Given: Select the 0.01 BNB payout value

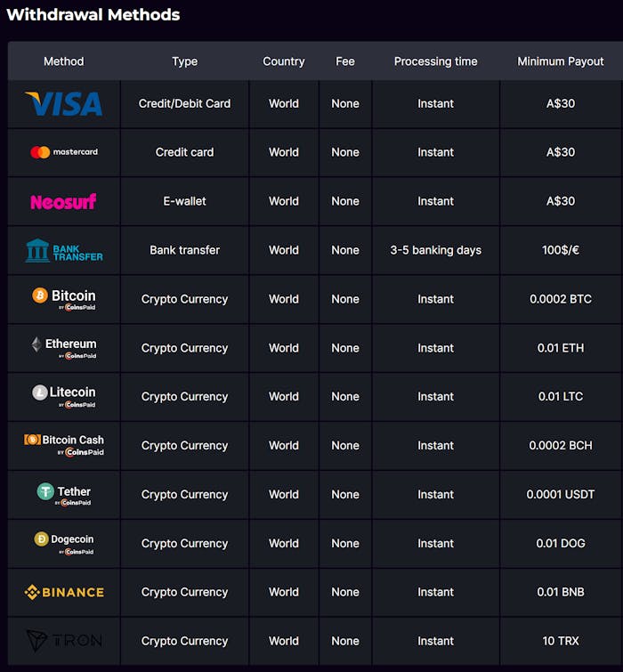Looking at the screenshot, I should pos(561,592).
